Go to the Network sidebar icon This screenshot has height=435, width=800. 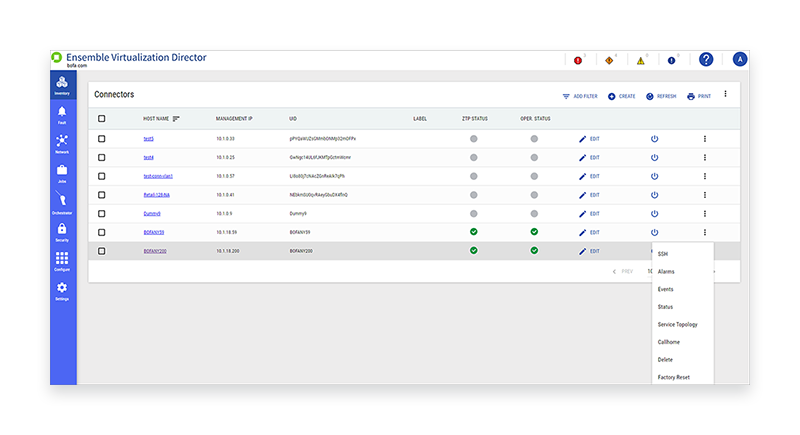tap(62, 143)
